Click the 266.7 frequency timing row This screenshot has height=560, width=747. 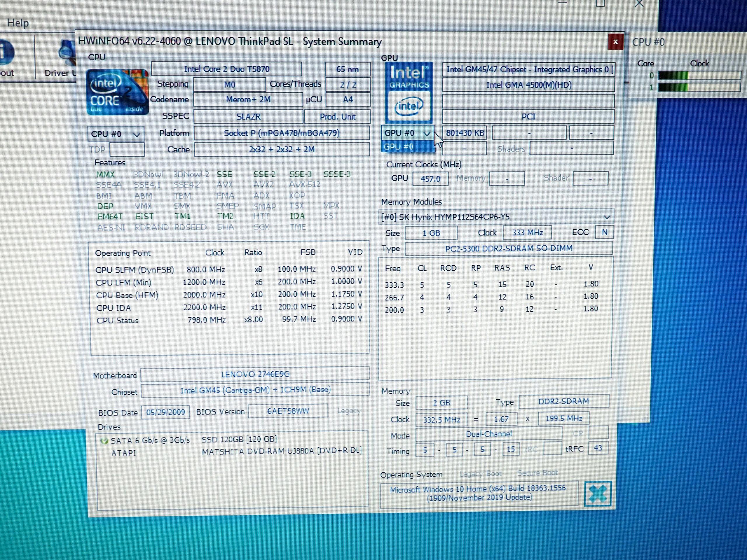pos(491,297)
